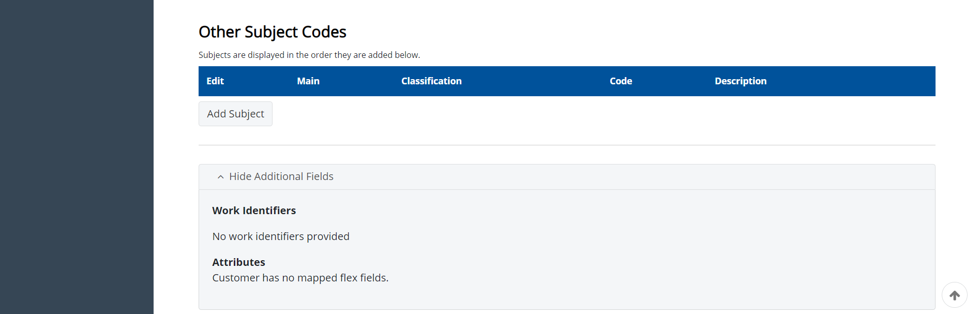Click the chevron-up icon beside Hide Additional Fields

[x=221, y=177]
